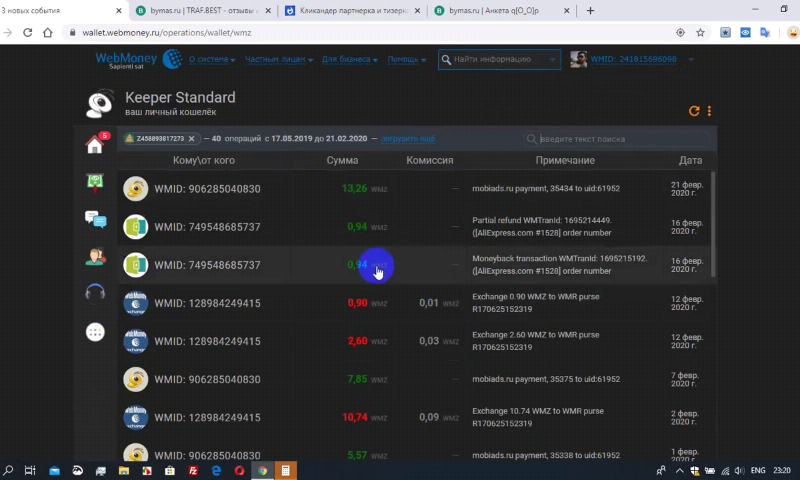The height and width of the screenshot is (480, 800).
Task: Click the "загрузить ещё" link
Action: [x=409, y=139]
